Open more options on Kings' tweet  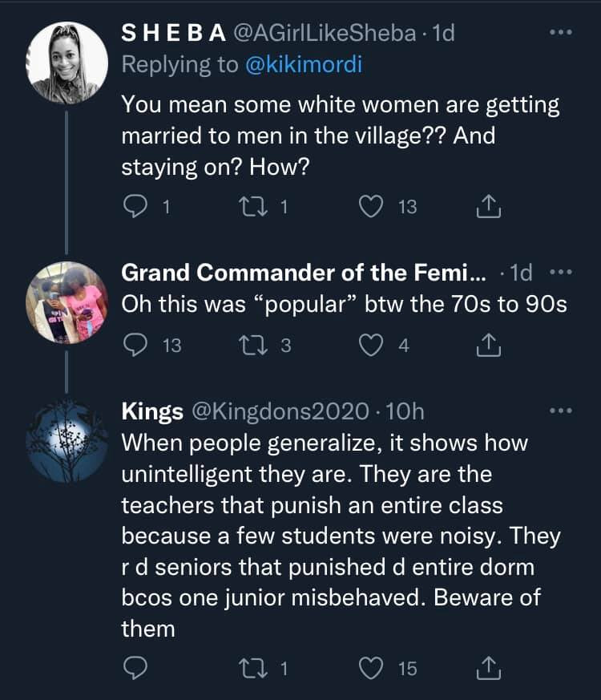560,412
